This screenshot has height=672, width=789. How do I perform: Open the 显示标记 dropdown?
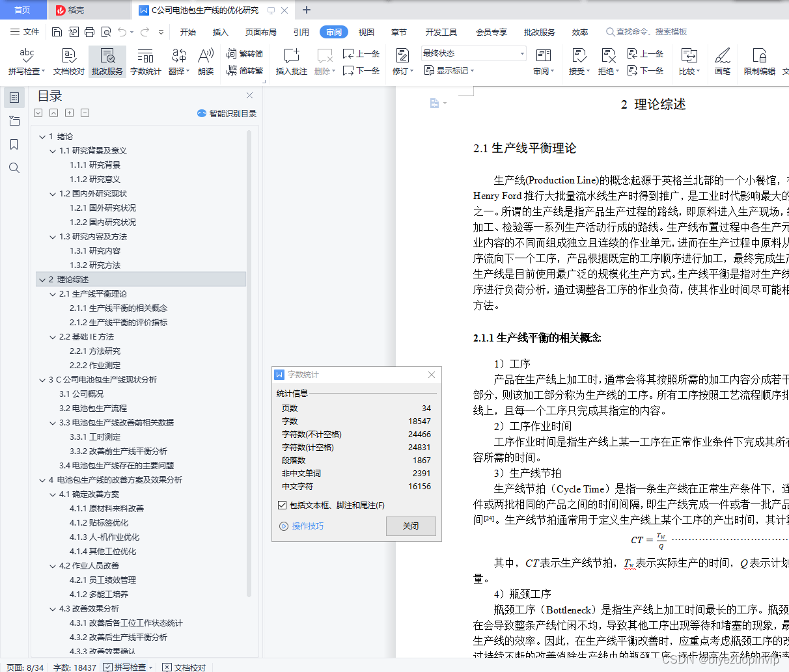pos(449,70)
